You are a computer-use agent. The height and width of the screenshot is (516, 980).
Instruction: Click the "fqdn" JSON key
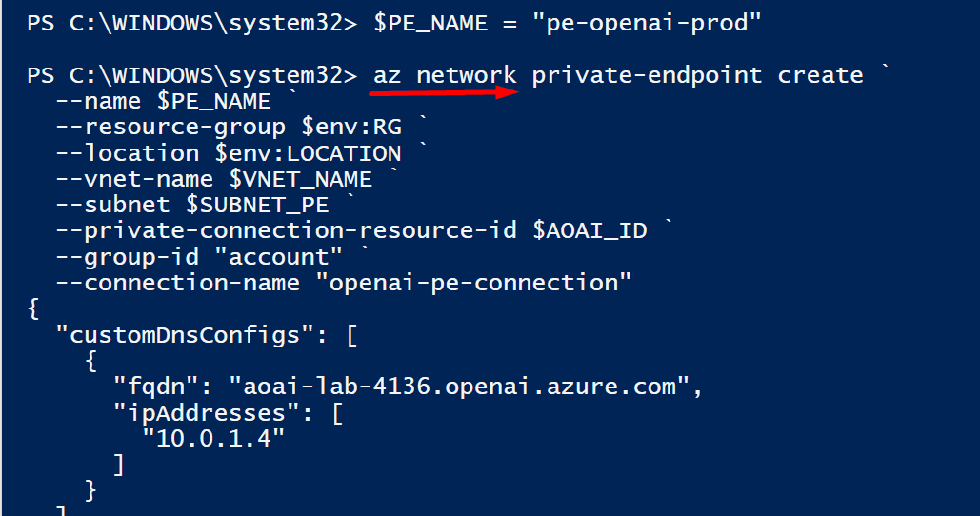tap(156, 387)
